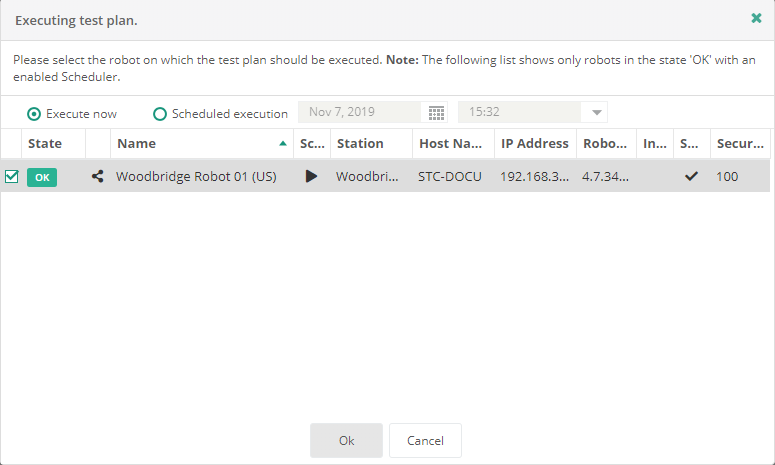The image size is (775, 465).
Task: Select the Woodbridge Robot 01 (US) name
Action: click(196, 176)
